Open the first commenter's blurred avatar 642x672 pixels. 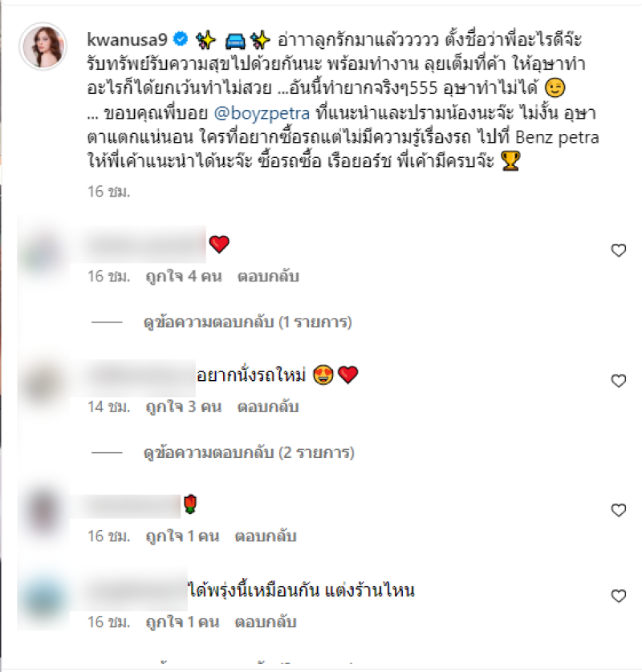[43, 250]
